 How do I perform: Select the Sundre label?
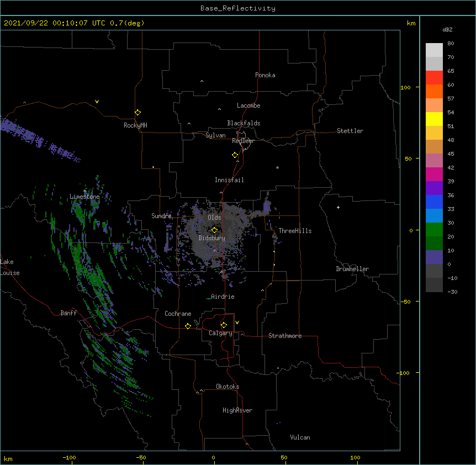pos(161,216)
